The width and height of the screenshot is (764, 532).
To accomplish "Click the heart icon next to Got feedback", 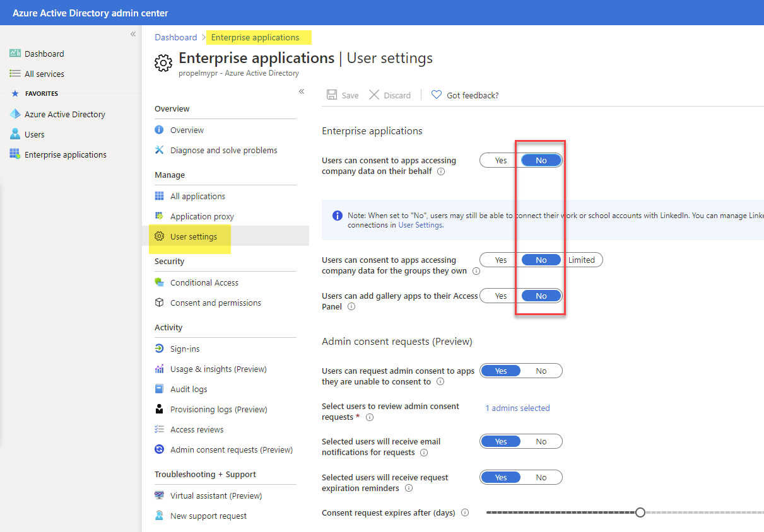I will tap(436, 95).
